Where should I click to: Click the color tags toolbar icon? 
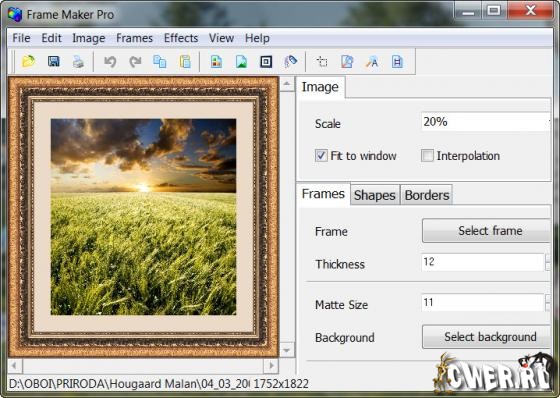(291, 61)
